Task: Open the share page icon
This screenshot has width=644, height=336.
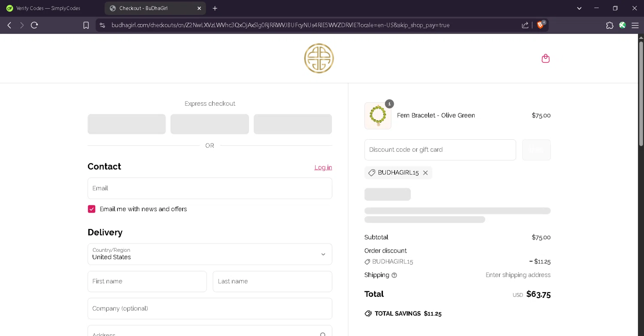Action: [525, 25]
